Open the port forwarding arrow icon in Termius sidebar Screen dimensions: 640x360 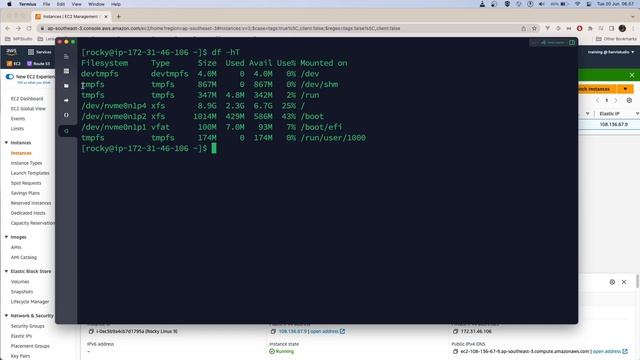[66, 100]
